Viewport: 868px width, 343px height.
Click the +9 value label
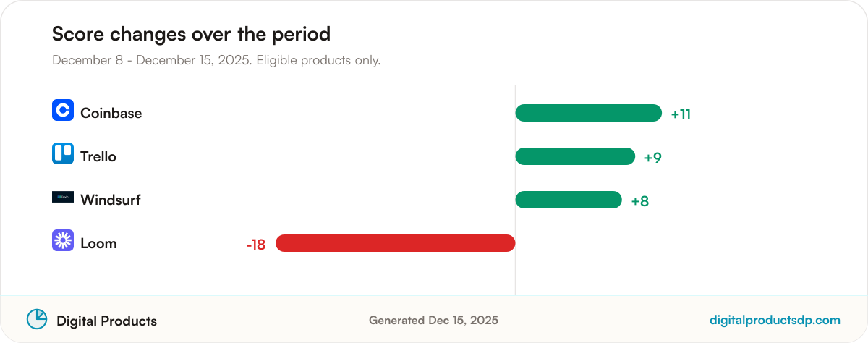pos(653,158)
